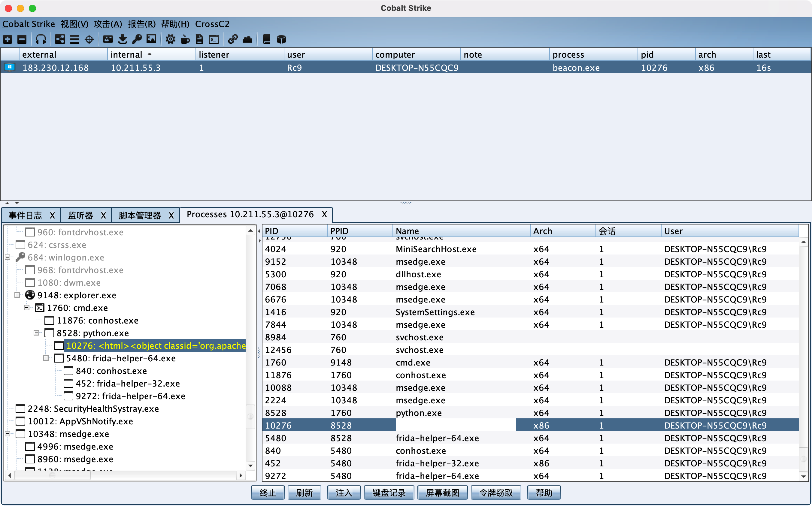Click the 帮助 button below process table

click(544, 492)
